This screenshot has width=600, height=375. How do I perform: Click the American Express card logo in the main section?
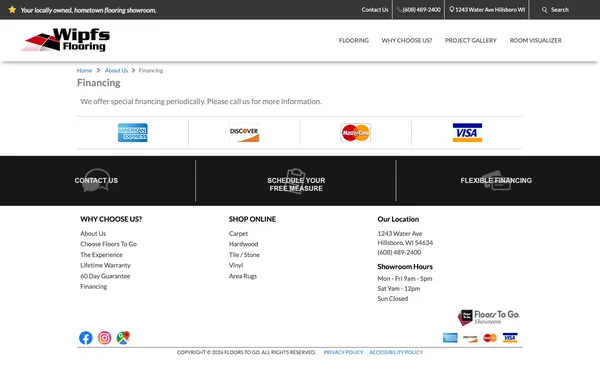[133, 133]
